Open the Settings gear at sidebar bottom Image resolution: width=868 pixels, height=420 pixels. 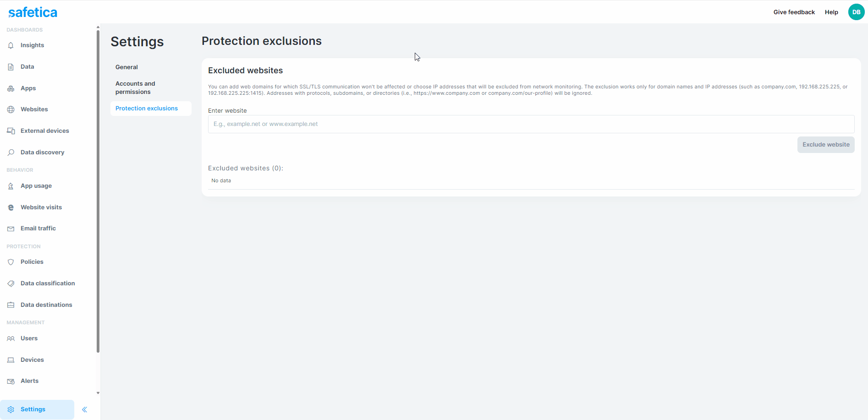point(11,409)
